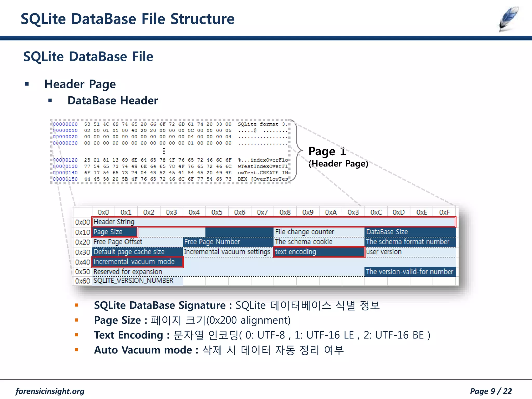Select 'The schema cookie' cell
532x399 pixels.
[319, 242]
